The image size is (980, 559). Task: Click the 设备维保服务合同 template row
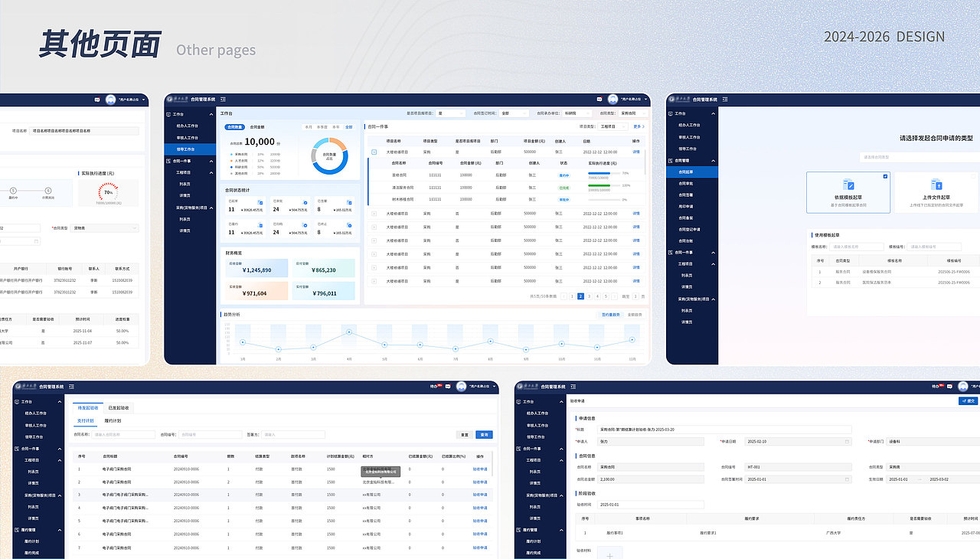tap(894, 271)
